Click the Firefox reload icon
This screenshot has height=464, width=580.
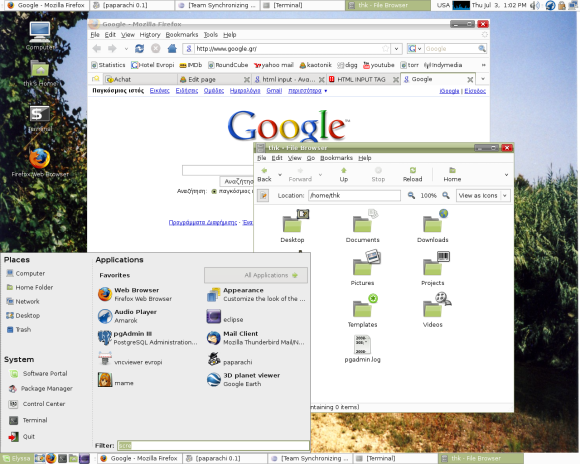(x=139, y=48)
